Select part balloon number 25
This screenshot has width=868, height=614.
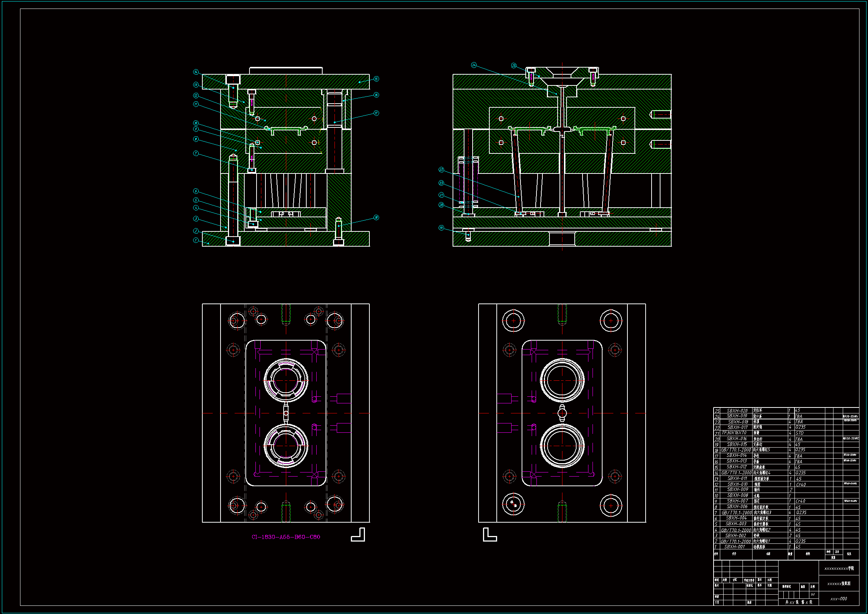tap(513, 65)
